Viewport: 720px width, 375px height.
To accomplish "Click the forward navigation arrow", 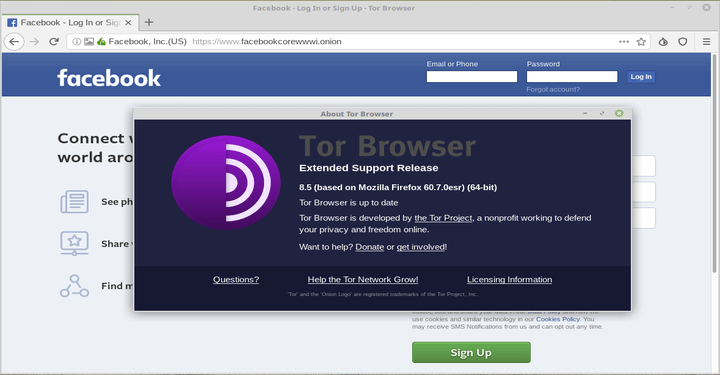I will click(34, 42).
